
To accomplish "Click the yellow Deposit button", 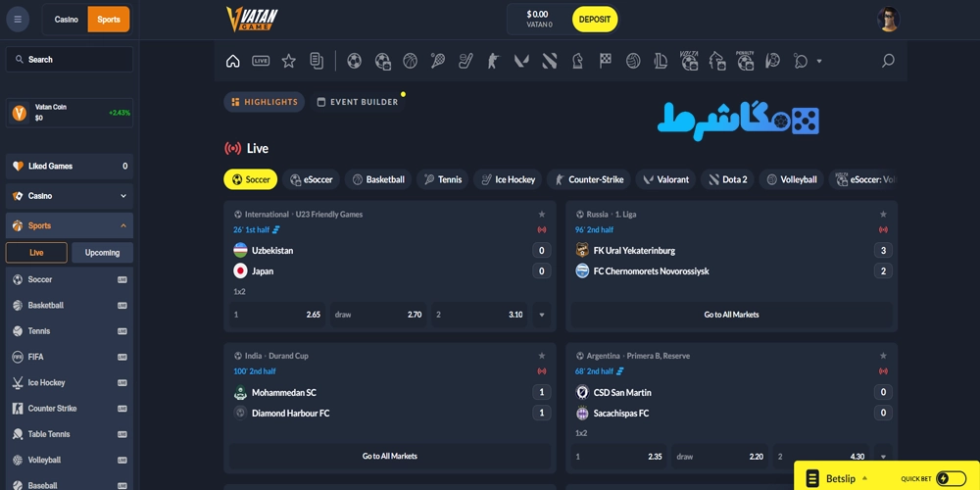I will tap(595, 20).
